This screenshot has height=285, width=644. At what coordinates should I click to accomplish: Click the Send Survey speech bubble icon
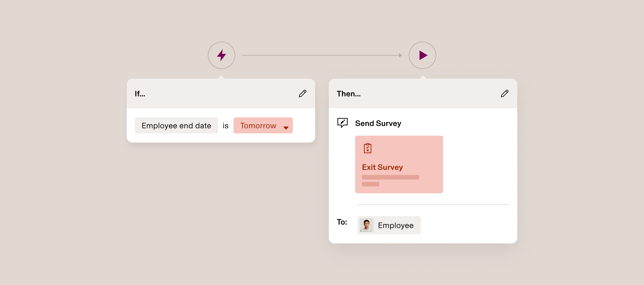(343, 123)
